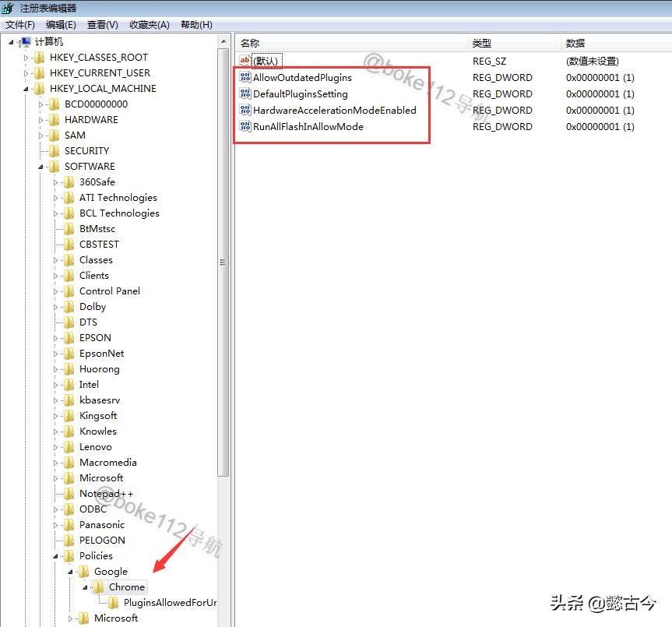Image resolution: width=672 pixels, height=627 pixels.
Task: Sort values by the 类型 column header
Action: tap(514, 44)
